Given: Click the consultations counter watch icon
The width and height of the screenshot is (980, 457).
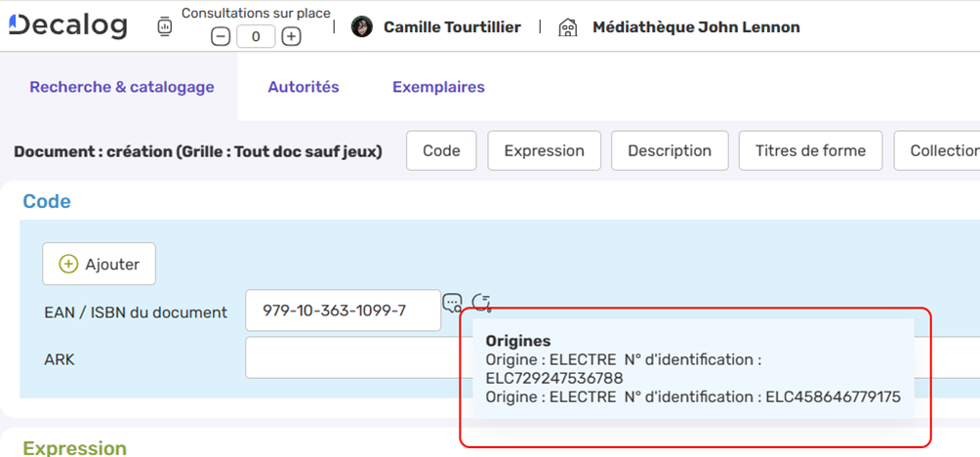Looking at the screenshot, I should pyautogui.click(x=164, y=27).
